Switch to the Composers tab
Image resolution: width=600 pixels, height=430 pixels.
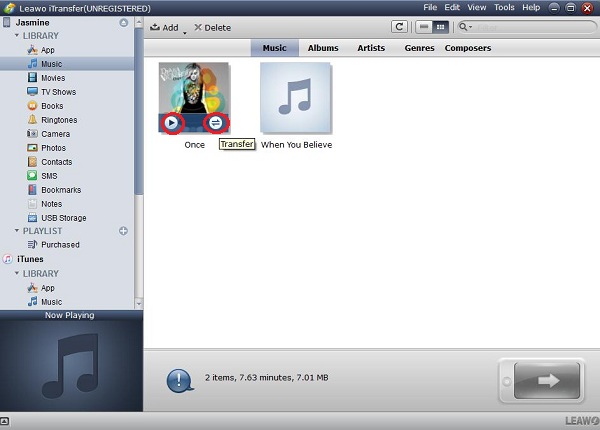coord(468,48)
